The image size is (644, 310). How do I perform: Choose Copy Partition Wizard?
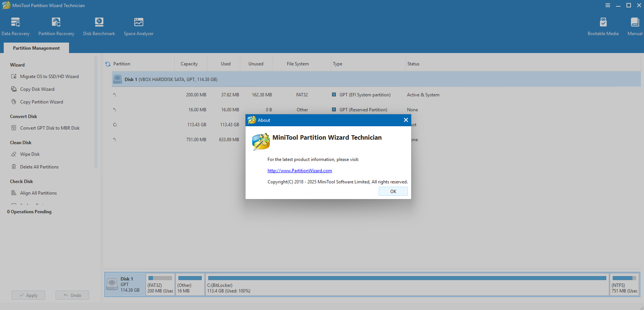41,102
